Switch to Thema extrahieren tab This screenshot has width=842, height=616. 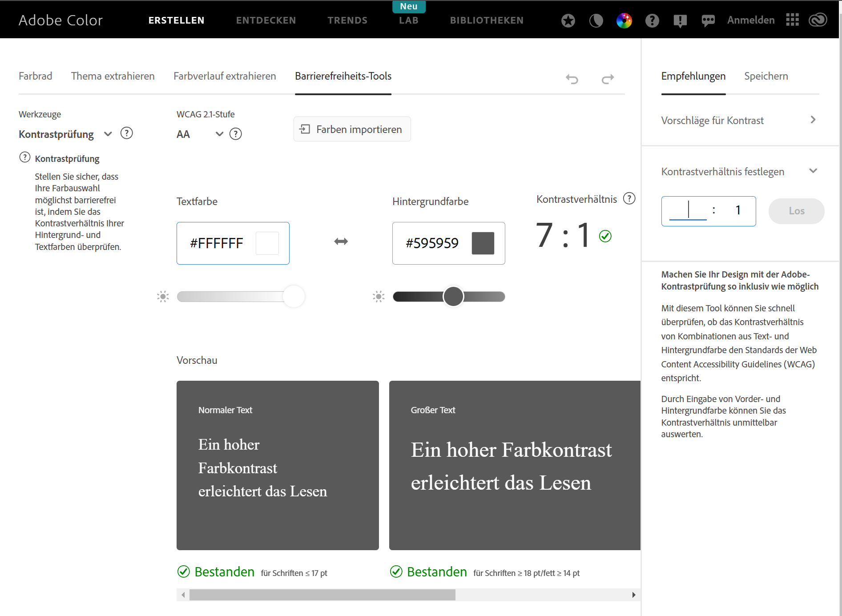113,76
